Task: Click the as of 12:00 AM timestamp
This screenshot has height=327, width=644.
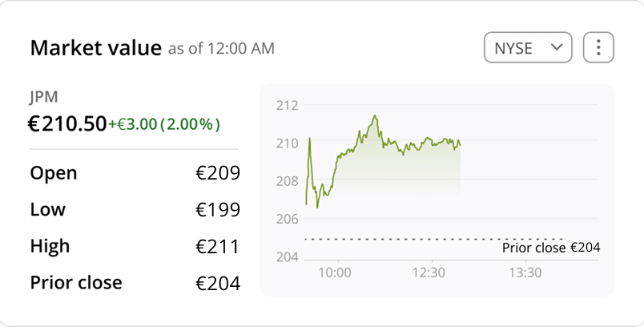Action: pos(221,49)
